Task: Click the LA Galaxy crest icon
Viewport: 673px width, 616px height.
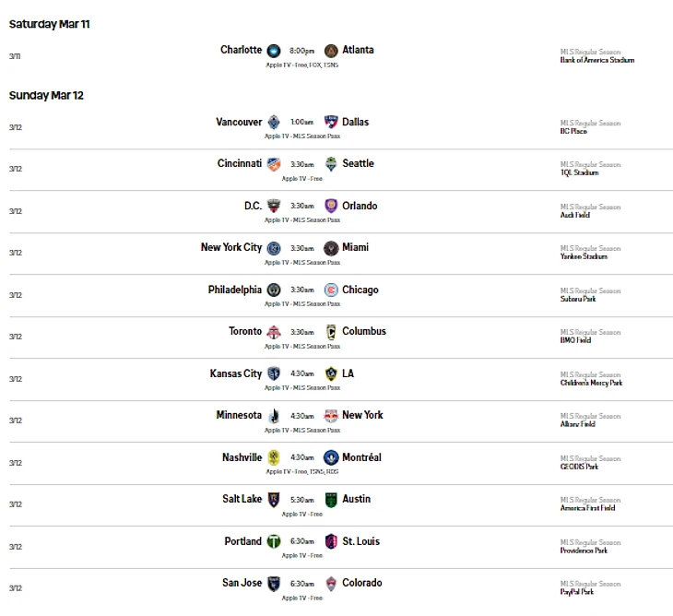Action: point(331,373)
